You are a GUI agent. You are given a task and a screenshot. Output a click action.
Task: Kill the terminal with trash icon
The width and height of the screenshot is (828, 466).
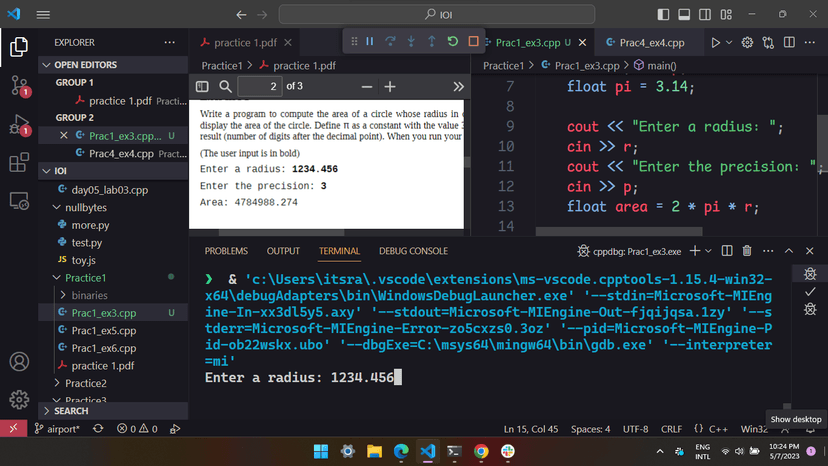click(x=749, y=251)
